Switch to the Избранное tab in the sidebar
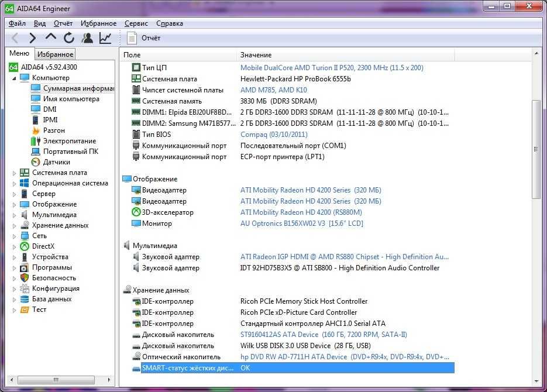This screenshot has height=392, width=547. (x=55, y=54)
